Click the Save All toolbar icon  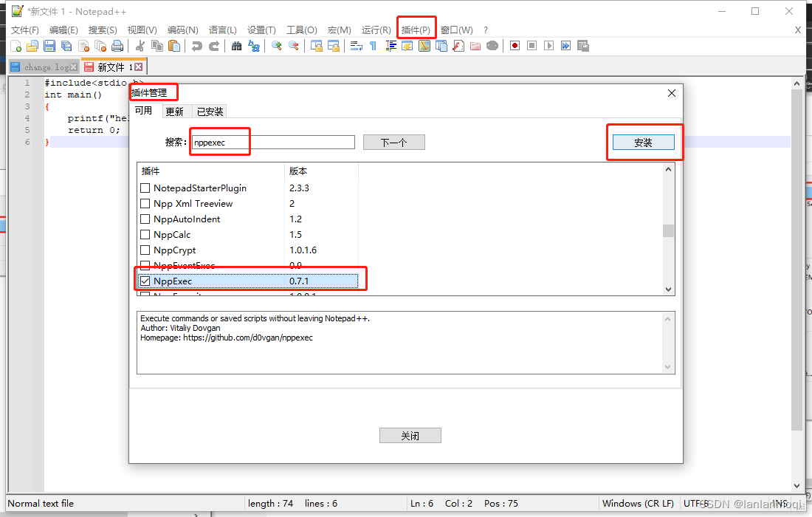[67, 46]
